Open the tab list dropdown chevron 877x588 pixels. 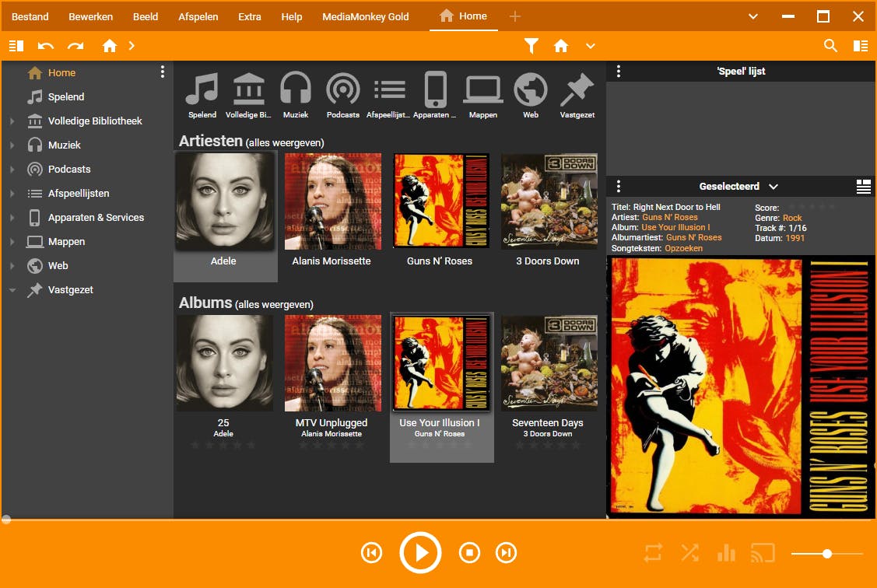(x=753, y=17)
